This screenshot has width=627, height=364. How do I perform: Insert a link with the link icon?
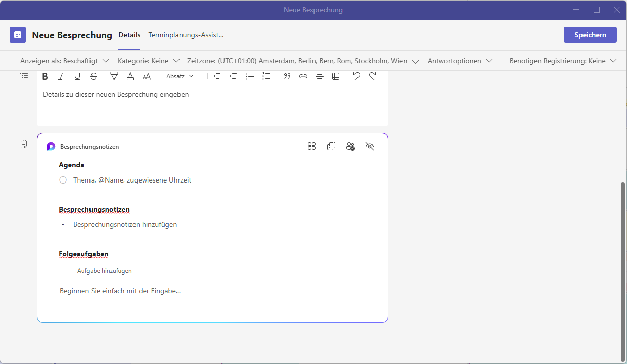click(303, 76)
